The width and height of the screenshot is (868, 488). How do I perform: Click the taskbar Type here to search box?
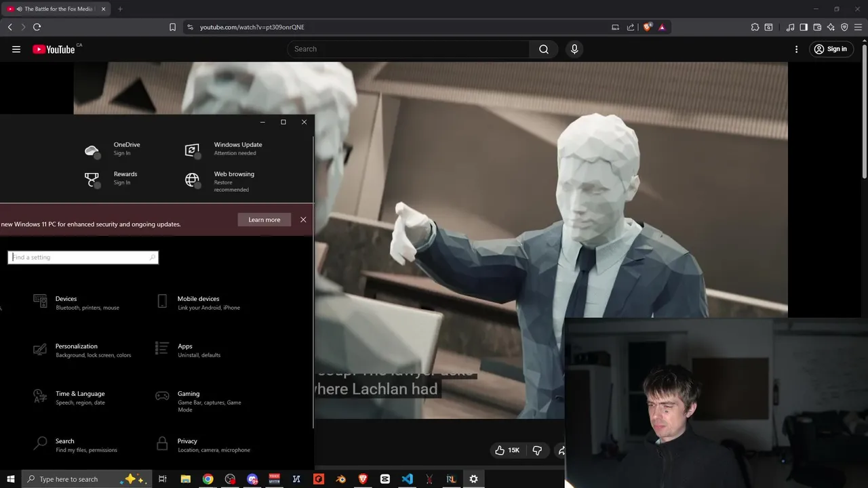click(x=87, y=479)
